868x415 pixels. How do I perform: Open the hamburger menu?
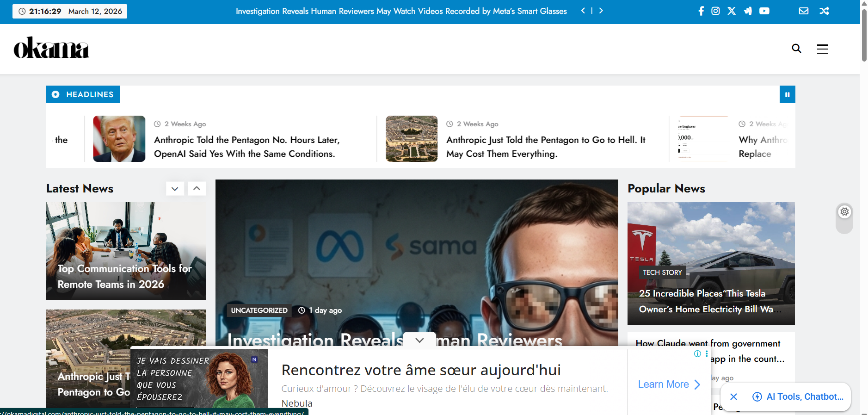[x=822, y=49]
